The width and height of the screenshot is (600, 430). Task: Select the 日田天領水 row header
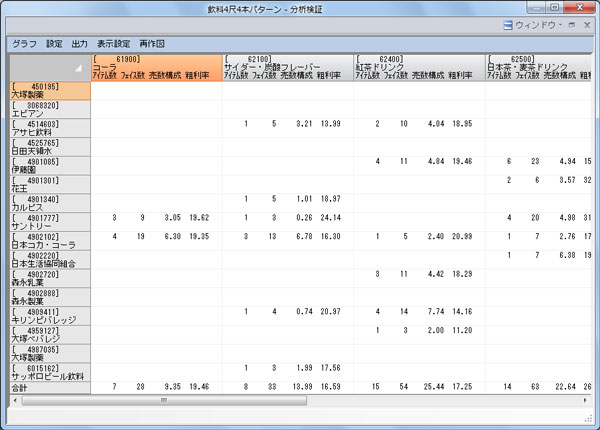[50, 147]
